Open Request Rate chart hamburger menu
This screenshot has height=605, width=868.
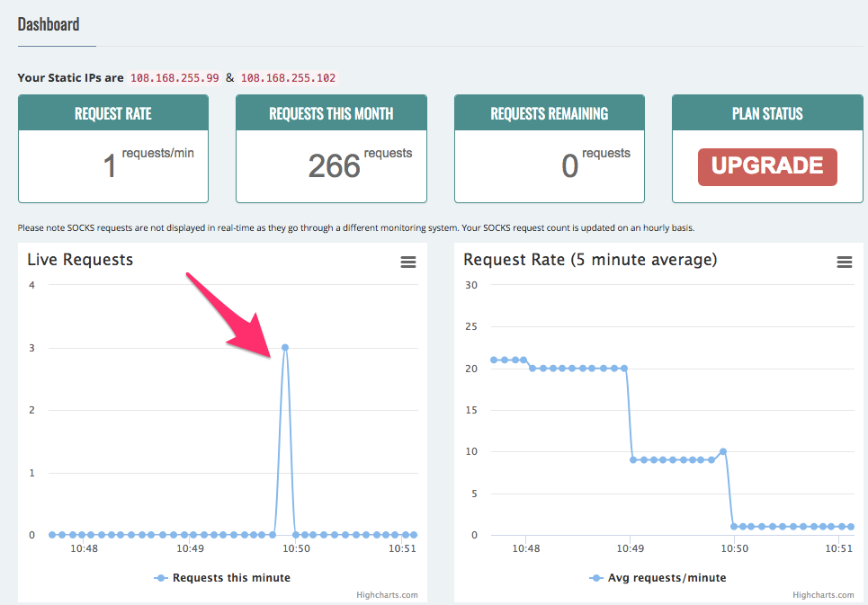click(845, 262)
